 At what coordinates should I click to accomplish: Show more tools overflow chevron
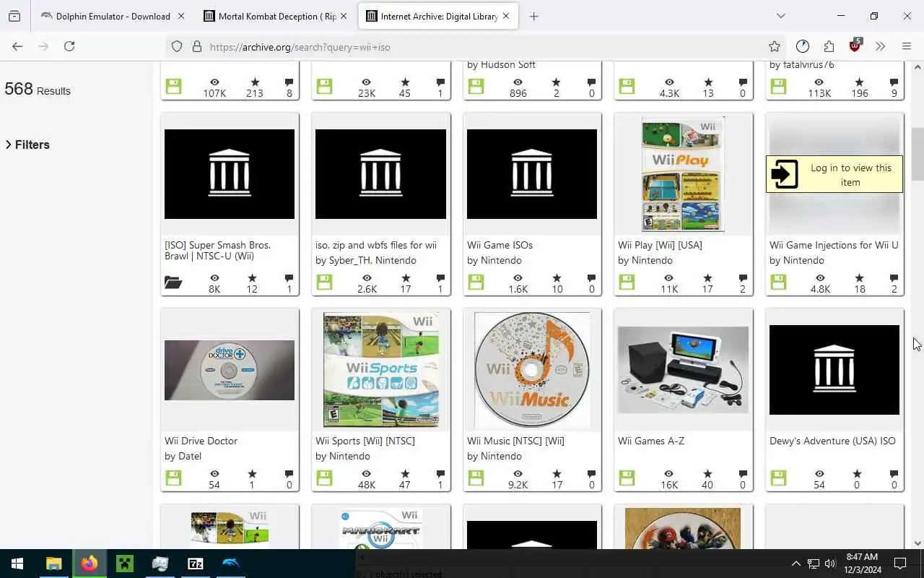880,46
